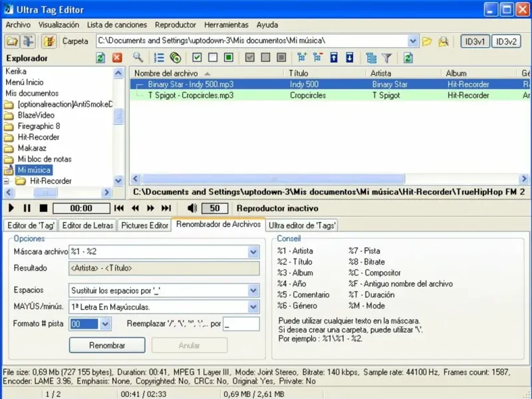This screenshot has width=532, height=399.
Task: Click the Renombrar button
Action: pyautogui.click(x=107, y=346)
